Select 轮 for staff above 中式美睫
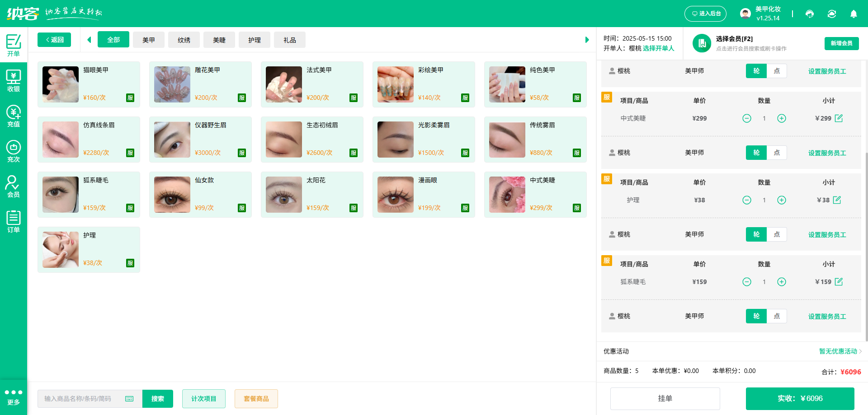The image size is (868, 415). click(756, 71)
